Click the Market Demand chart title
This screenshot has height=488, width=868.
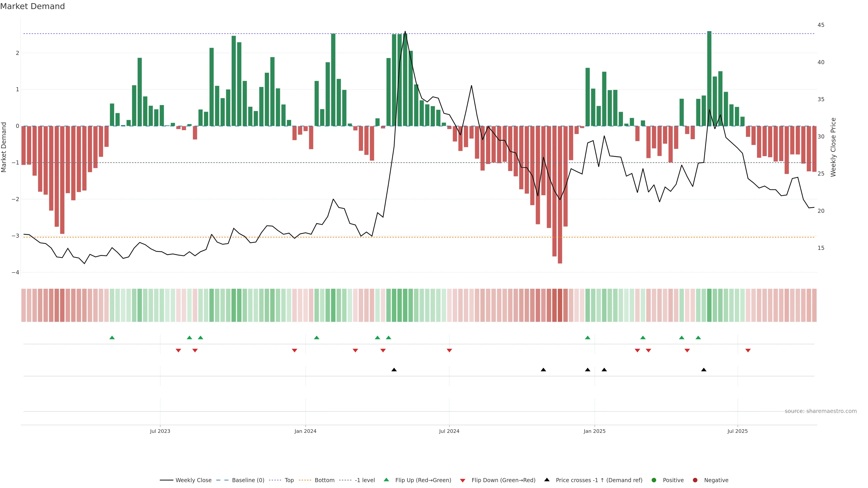pyautogui.click(x=32, y=6)
